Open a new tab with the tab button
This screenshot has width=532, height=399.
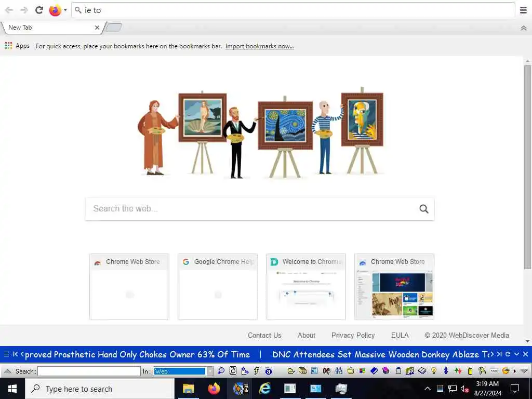[113, 28]
